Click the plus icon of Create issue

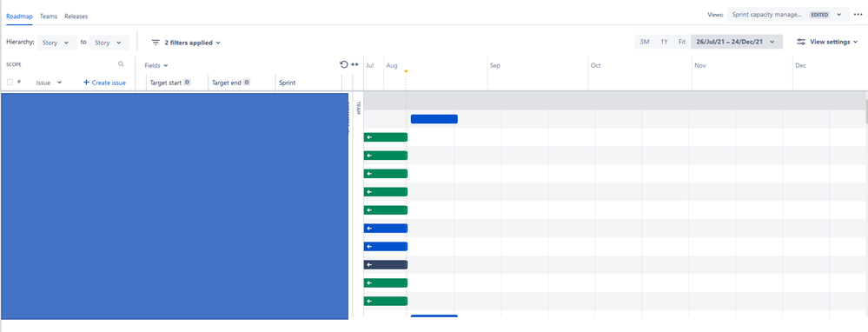tap(86, 83)
